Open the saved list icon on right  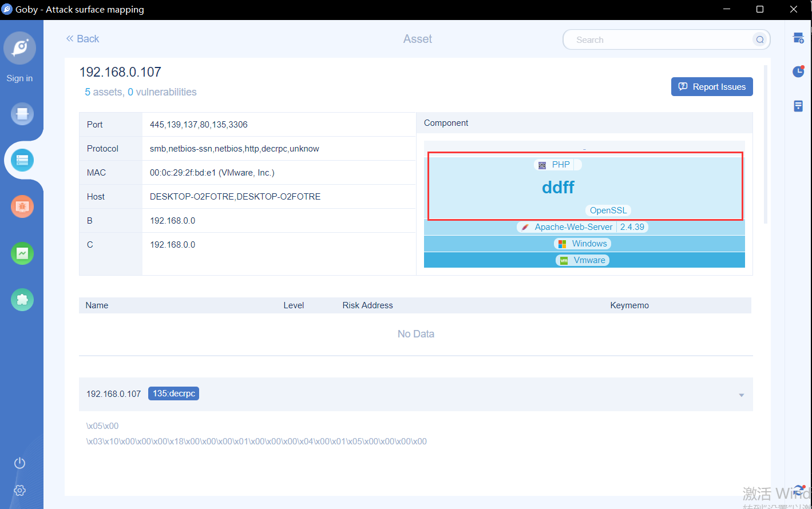[798, 106]
